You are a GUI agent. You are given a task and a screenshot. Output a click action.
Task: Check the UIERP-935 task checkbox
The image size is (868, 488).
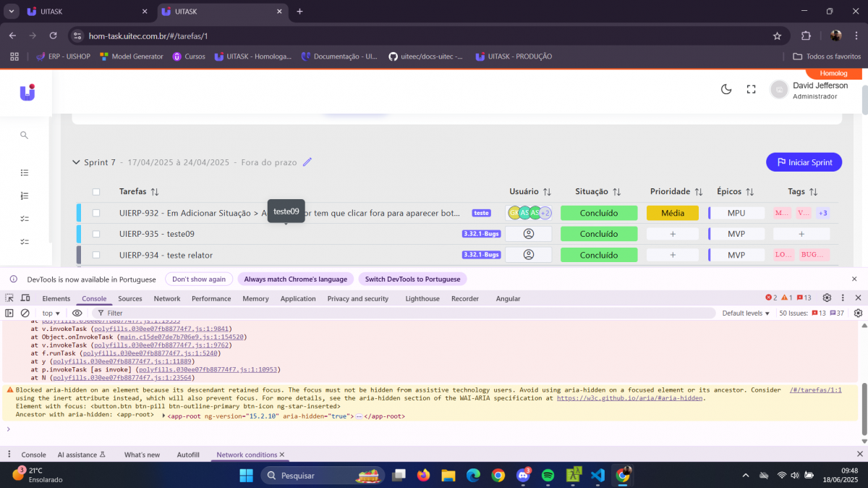[96, 234]
